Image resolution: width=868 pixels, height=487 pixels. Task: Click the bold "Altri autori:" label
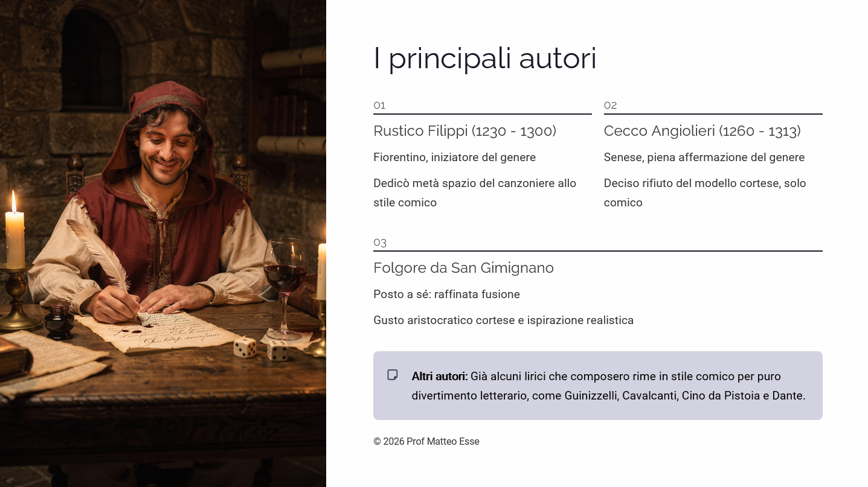[x=439, y=377]
